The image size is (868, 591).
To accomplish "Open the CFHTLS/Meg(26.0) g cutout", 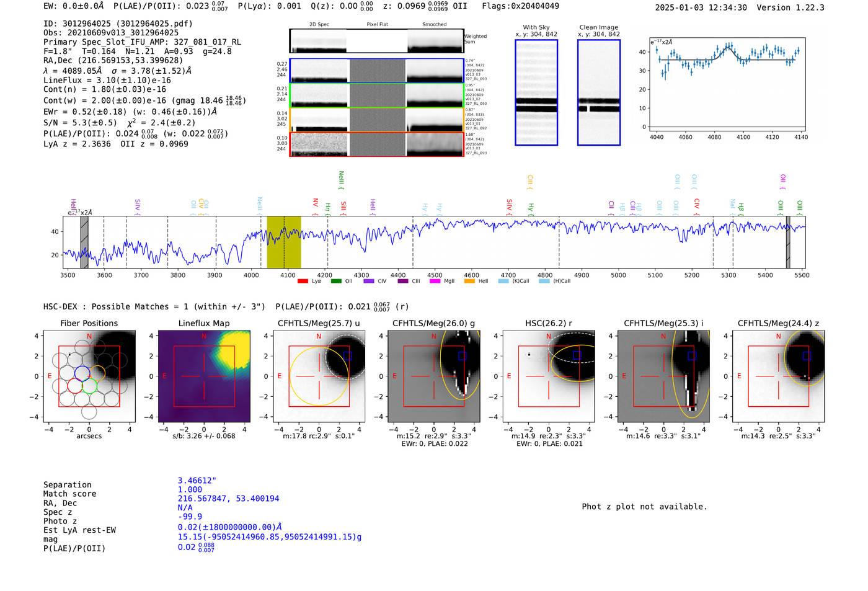I will click(x=433, y=376).
